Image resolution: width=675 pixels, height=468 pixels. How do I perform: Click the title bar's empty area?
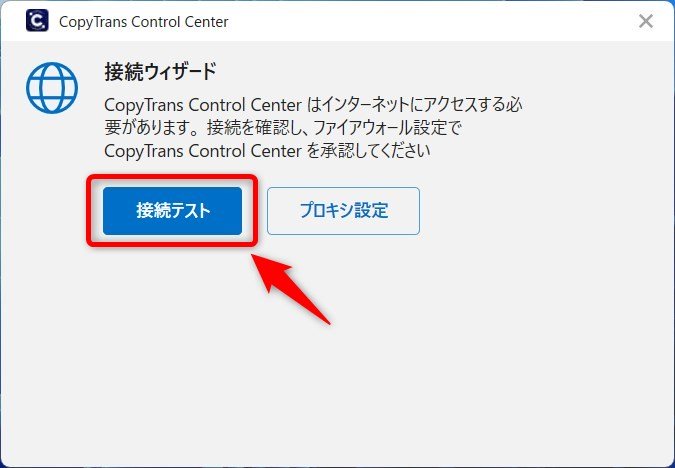(x=430, y=21)
